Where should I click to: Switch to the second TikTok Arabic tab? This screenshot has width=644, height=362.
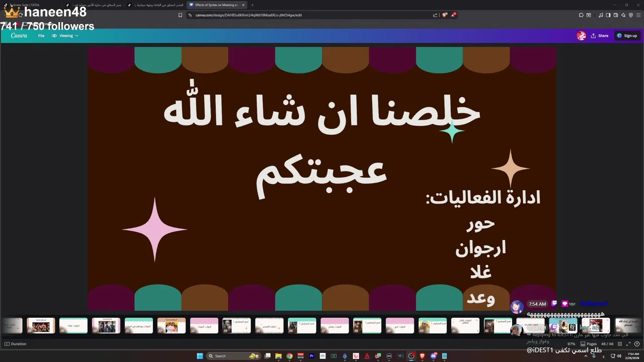click(93, 5)
